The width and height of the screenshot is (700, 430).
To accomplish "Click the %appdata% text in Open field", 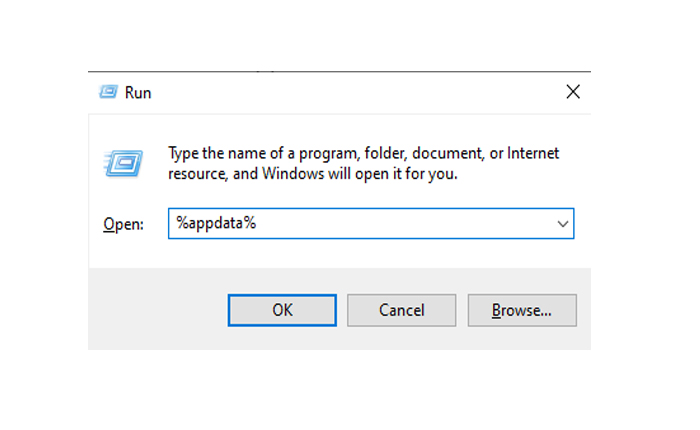I will pos(216,224).
